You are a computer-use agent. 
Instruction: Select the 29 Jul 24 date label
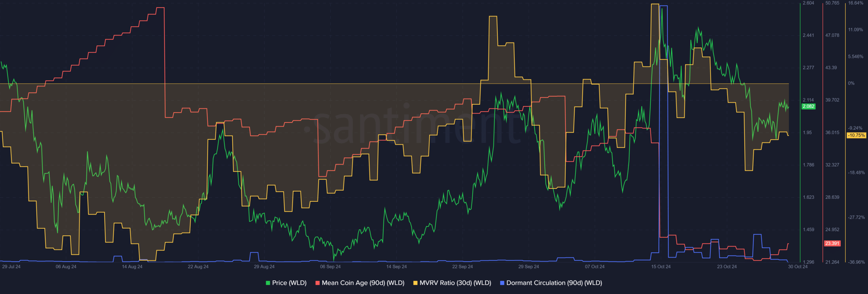coord(11,267)
